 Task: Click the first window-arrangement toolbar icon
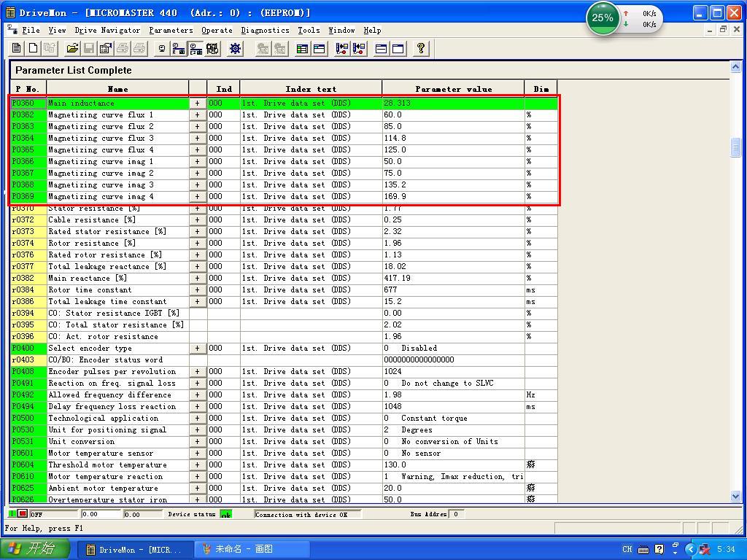(381, 48)
